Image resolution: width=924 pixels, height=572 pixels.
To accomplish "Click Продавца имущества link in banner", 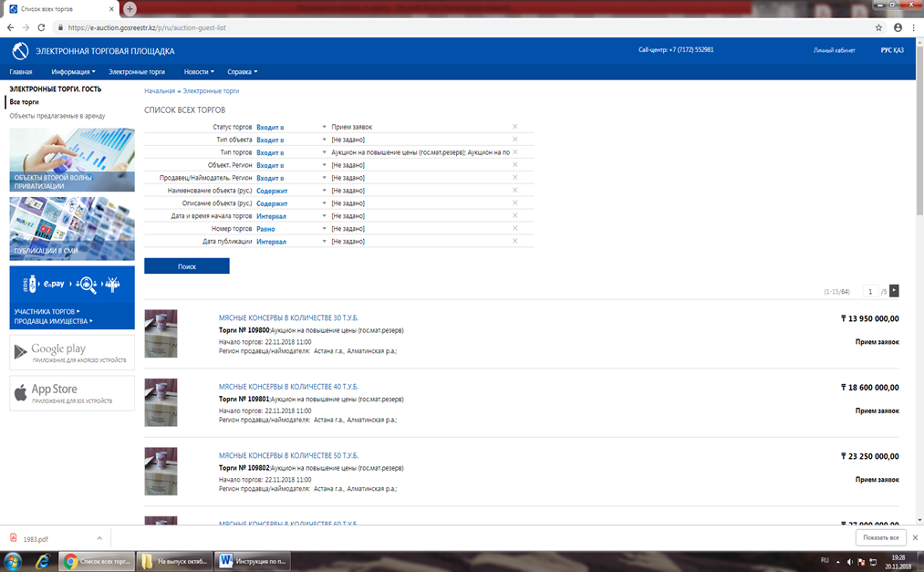I will (53, 321).
